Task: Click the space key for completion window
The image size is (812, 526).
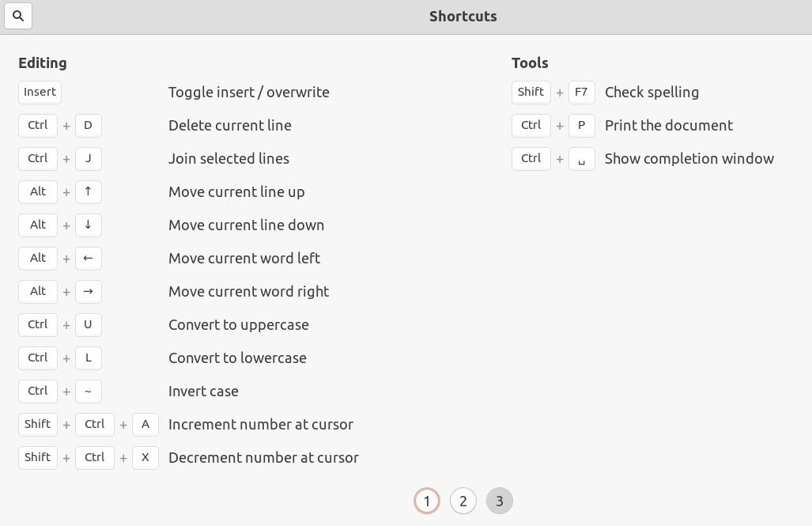Action: click(582, 158)
